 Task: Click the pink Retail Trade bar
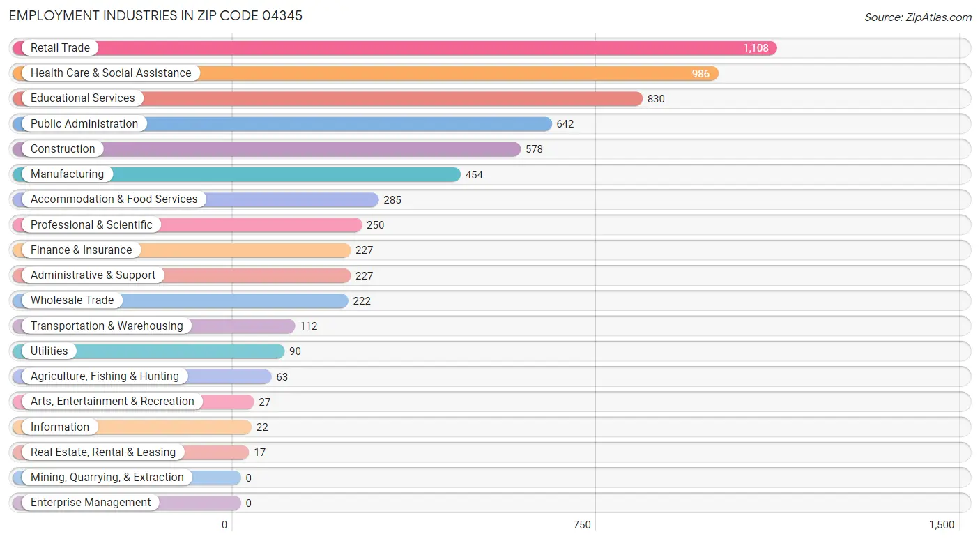tap(395, 48)
